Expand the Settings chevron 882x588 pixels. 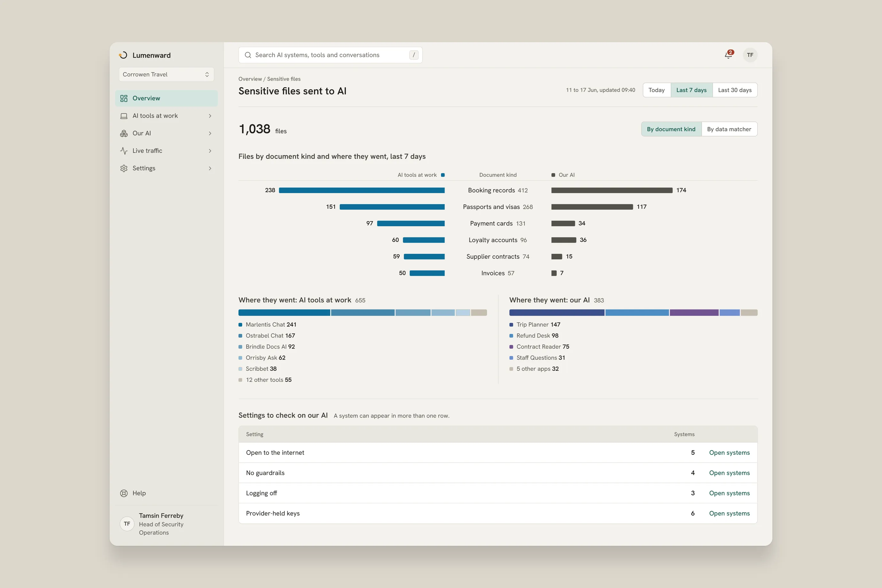point(210,168)
